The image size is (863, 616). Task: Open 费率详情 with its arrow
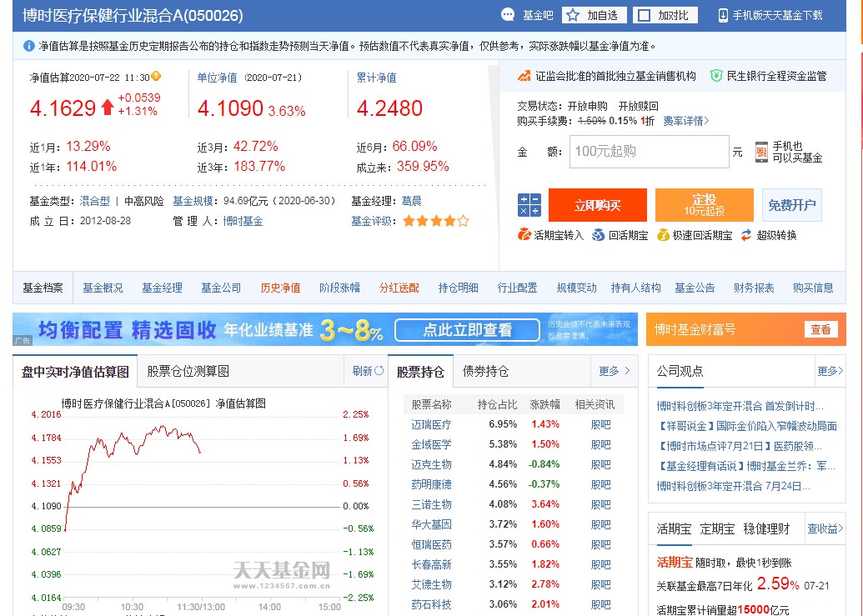click(685, 119)
